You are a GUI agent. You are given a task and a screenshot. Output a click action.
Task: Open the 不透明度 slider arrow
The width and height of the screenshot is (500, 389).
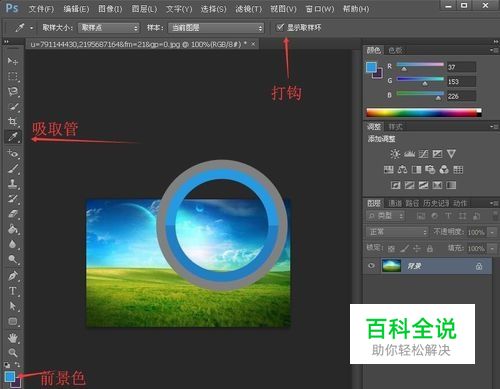pos(492,232)
